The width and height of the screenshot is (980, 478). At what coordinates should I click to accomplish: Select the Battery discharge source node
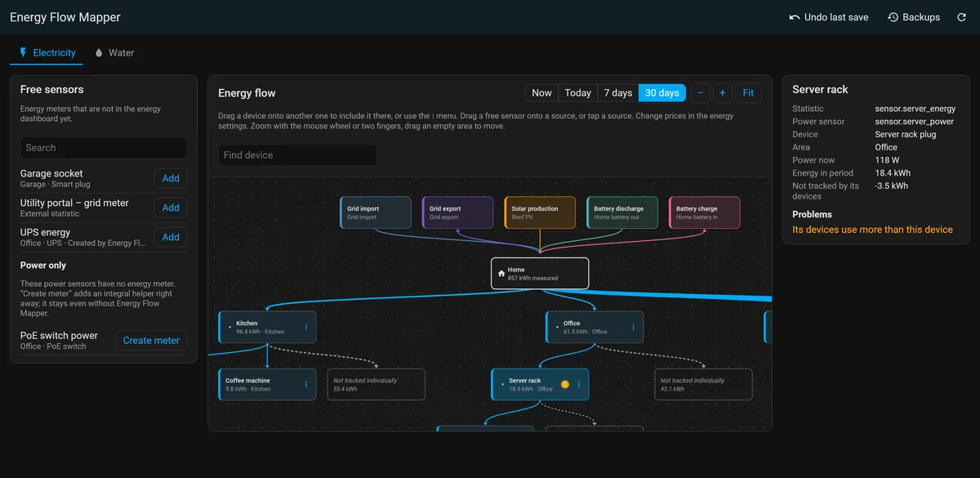click(622, 212)
